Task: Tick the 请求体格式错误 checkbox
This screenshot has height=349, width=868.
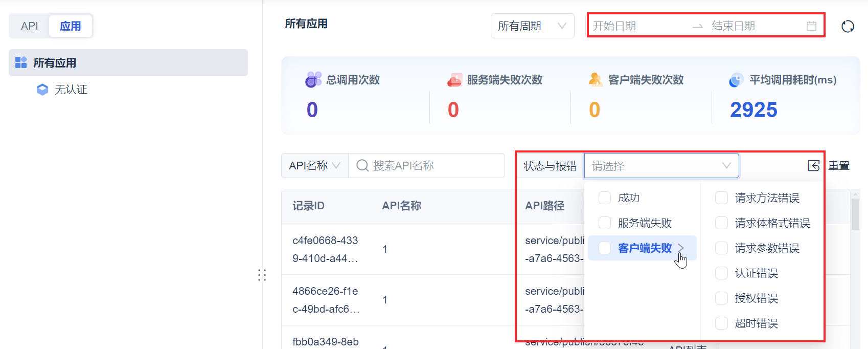Action: point(721,223)
